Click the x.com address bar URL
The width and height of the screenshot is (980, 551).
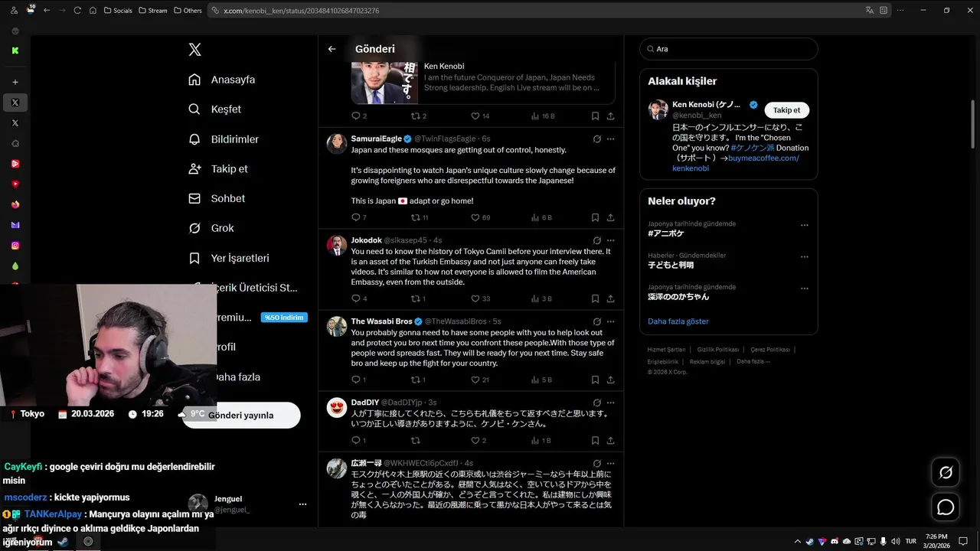301,11
